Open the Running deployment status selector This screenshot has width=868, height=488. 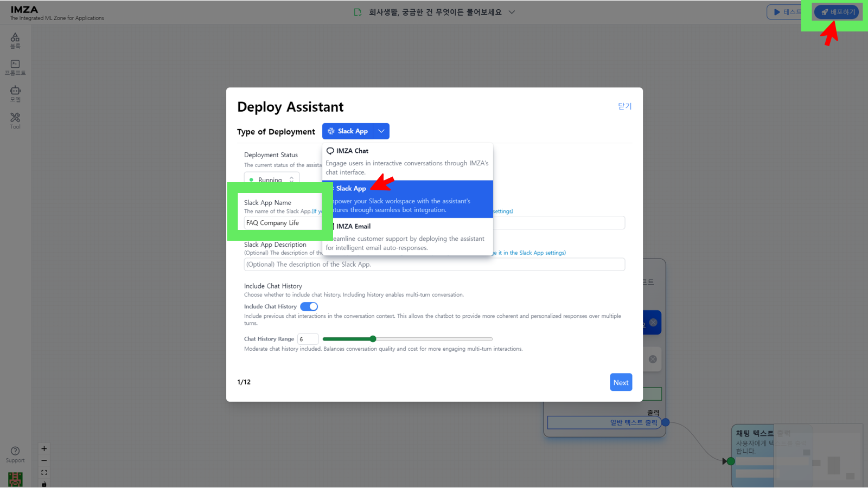(272, 179)
